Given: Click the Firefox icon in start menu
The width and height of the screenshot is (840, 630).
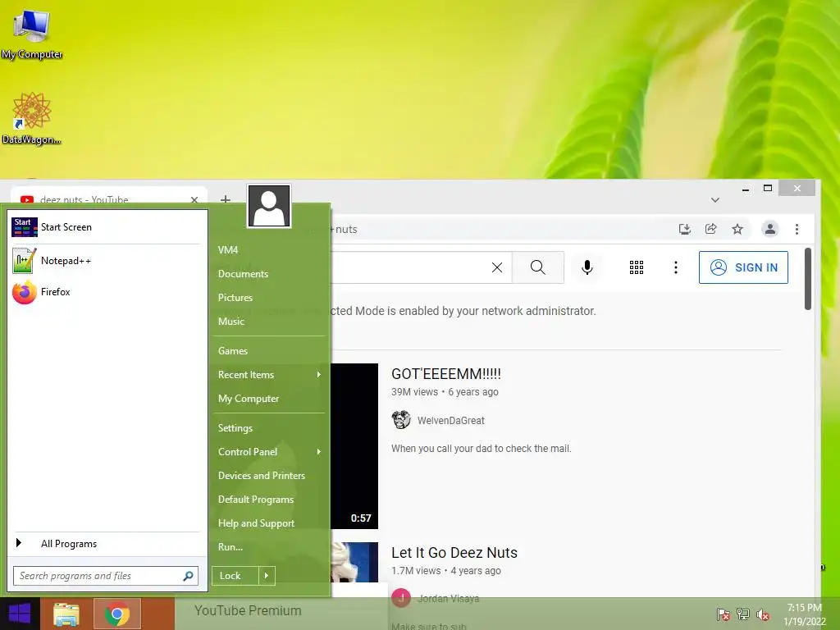Looking at the screenshot, I should (x=24, y=292).
